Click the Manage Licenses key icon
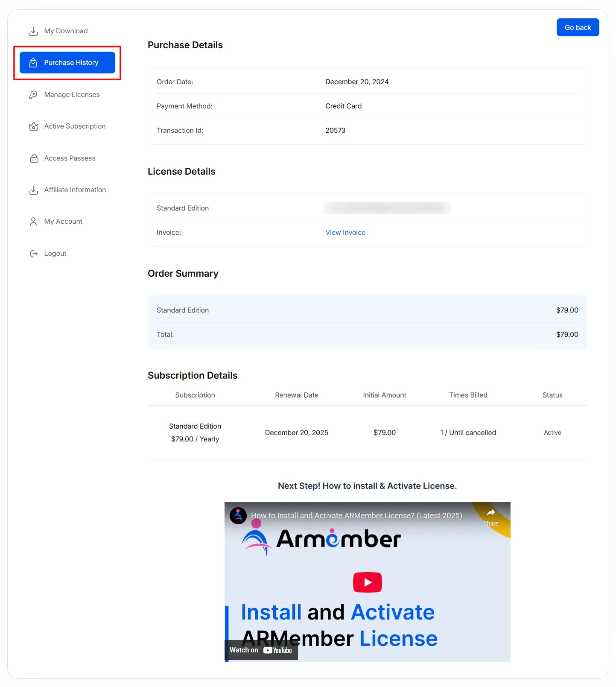 tap(33, 95)
